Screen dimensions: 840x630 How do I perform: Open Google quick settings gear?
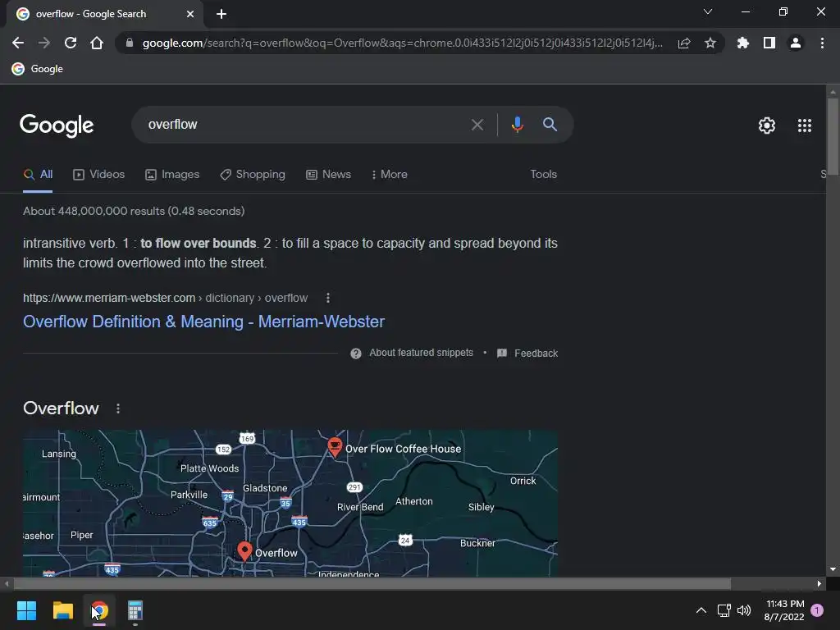(767, 126)
